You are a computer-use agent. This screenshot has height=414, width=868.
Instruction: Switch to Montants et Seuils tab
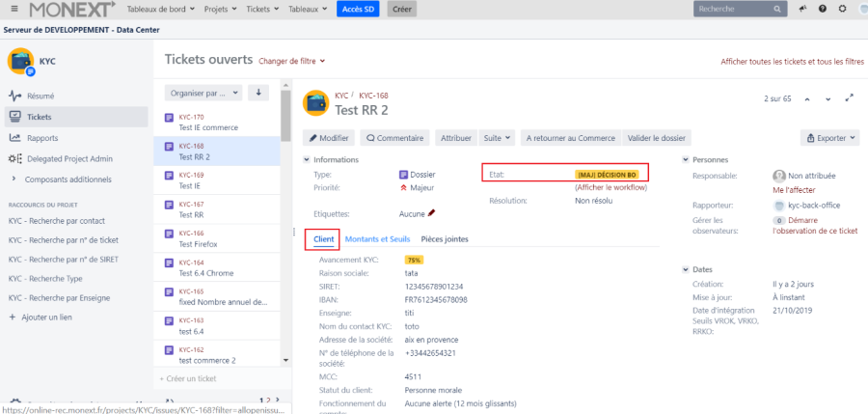tap(377, 238)
